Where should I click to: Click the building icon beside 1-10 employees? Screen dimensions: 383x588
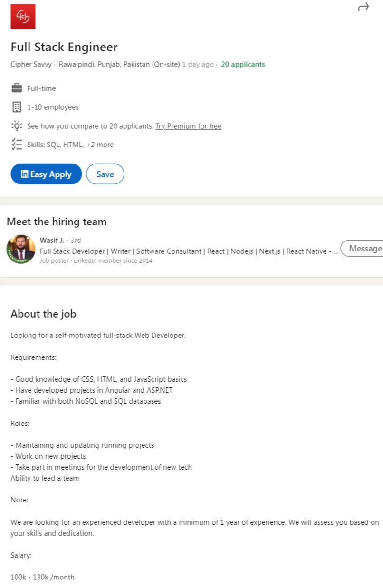click(17, 107)
